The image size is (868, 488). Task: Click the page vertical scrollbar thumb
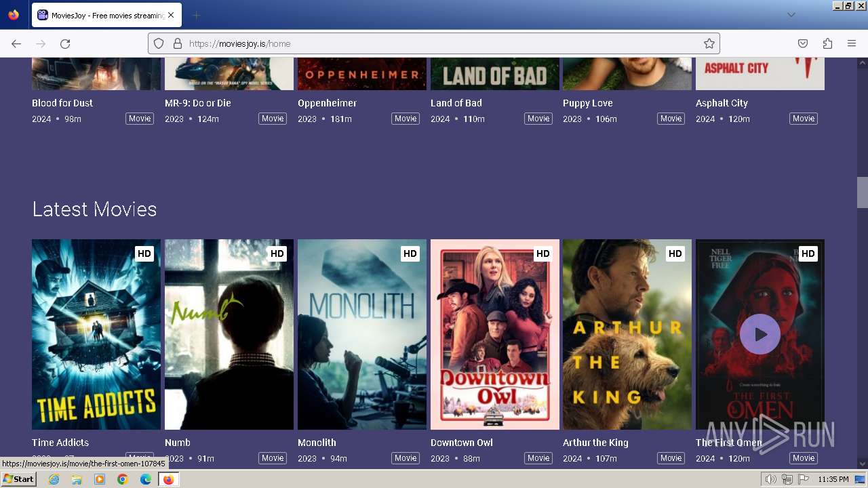click(862, 192)
